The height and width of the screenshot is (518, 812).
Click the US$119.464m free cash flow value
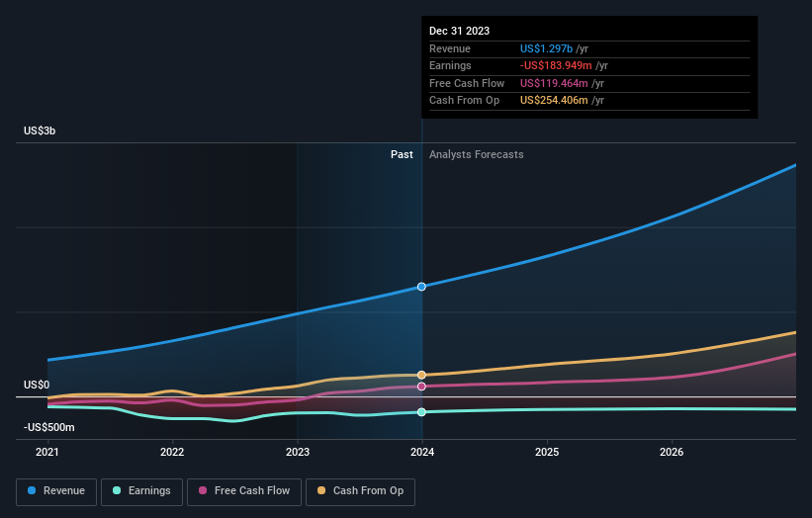click(x=554, y=83)
